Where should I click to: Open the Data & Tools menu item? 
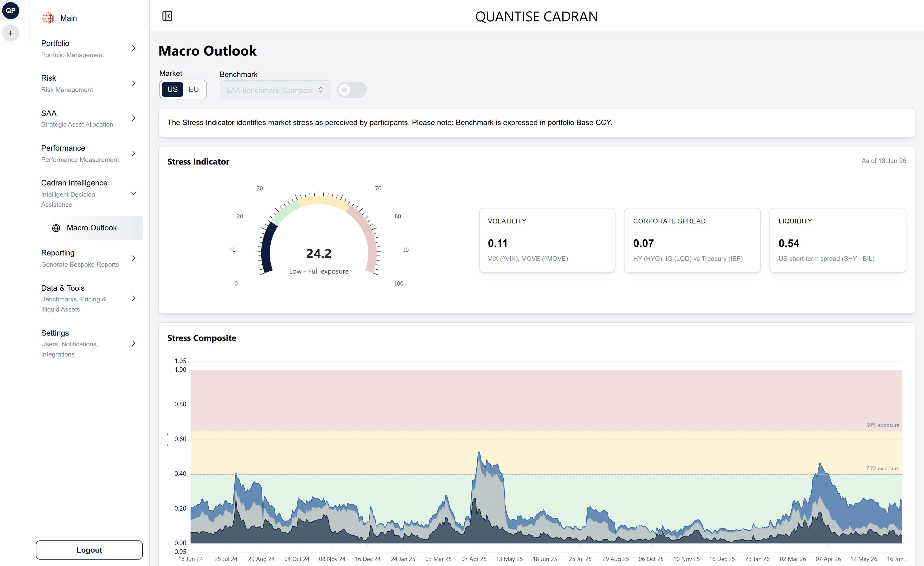[x=89, y=298]
